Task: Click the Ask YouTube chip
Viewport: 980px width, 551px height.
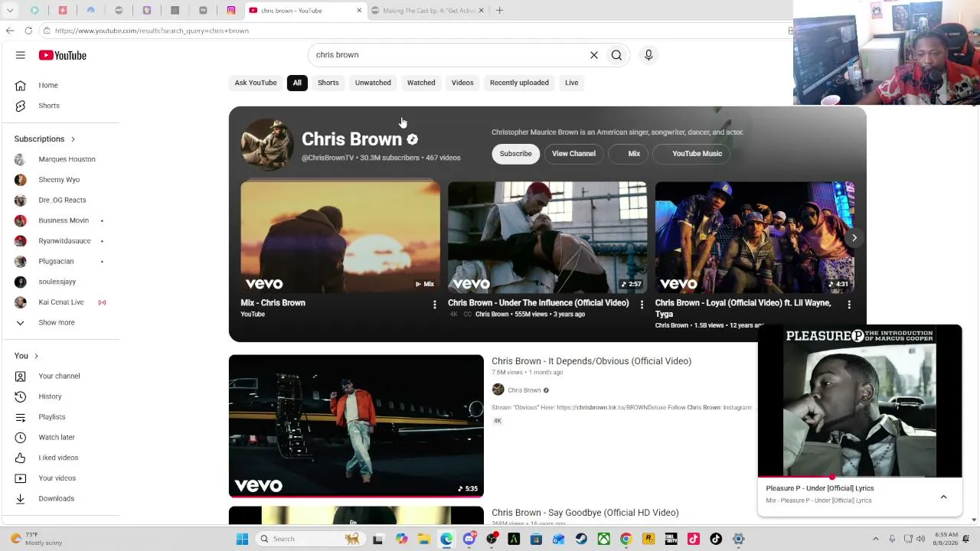Action: click(256, 83)
